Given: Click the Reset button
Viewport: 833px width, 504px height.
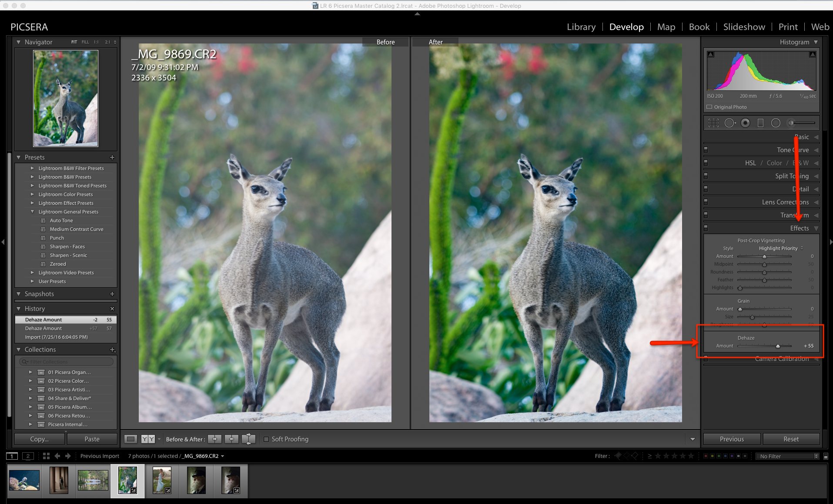Looking at the screenshot, I should click(791, 439).
